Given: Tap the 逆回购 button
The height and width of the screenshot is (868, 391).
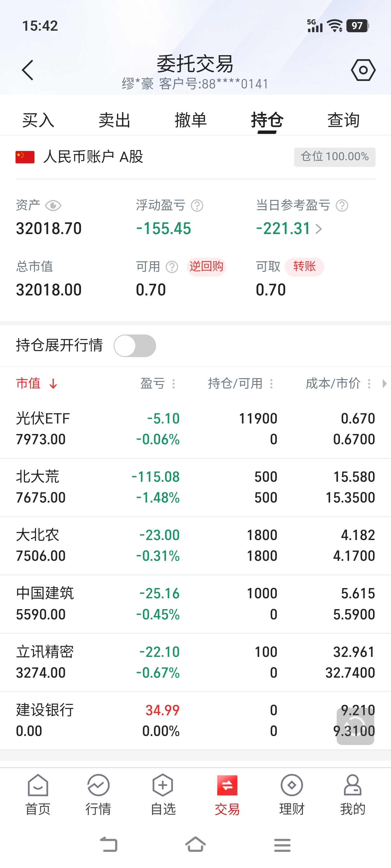Looking at the screenshot, I should pos(206,267).
